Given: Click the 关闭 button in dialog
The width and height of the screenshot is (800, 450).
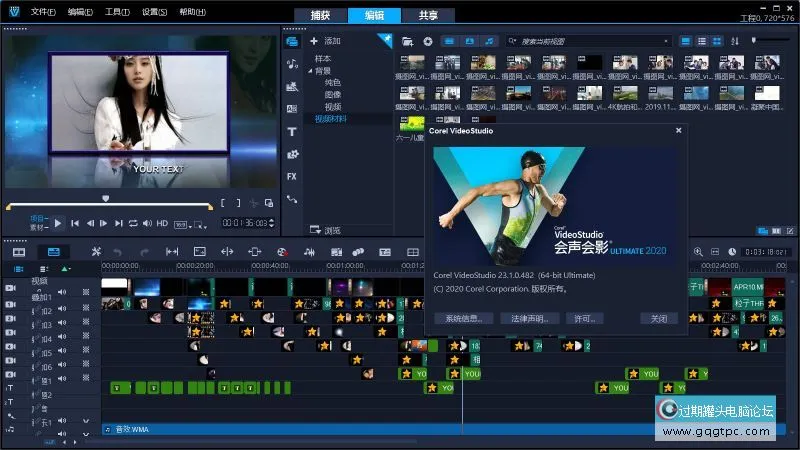Looking at the screenshot, I should click(658, 318).
